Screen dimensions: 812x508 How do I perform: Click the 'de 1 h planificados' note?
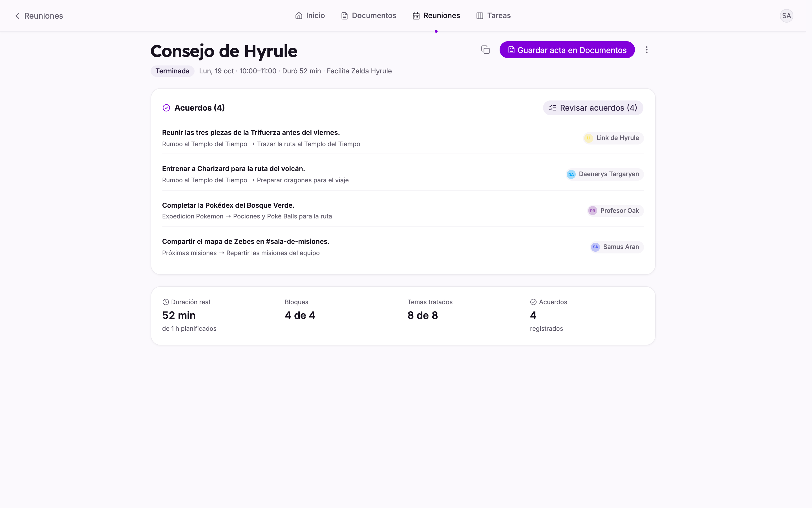click(189, 329)
